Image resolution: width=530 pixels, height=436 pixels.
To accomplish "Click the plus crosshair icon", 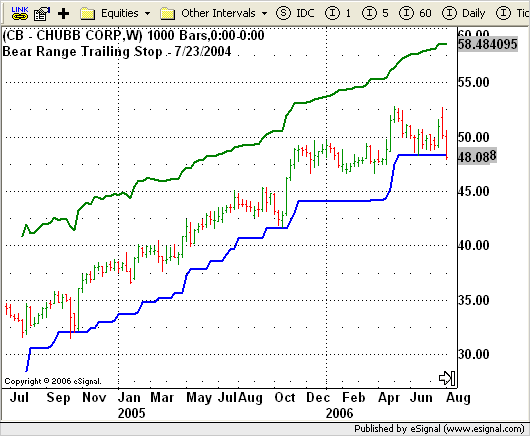I will click(x=64, y=14).
